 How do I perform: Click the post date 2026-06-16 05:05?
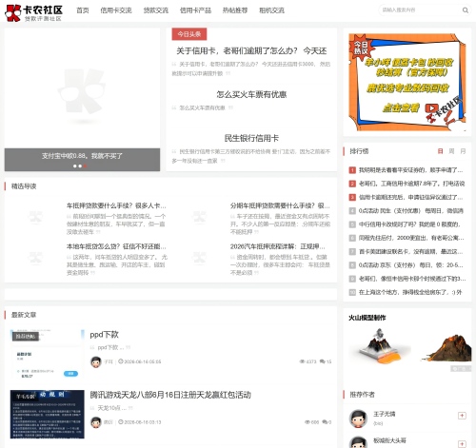point(143,361)
